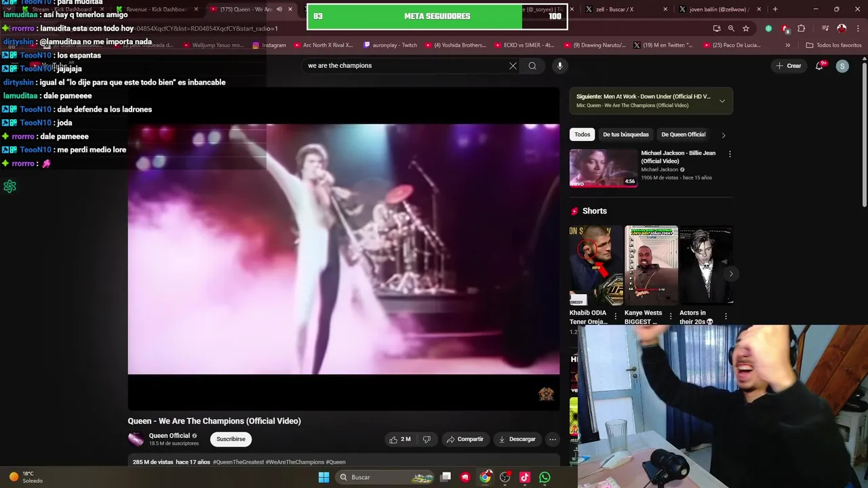
Task: Open the 'Todos los favoritos' bookmarks folder
Action: (833, 45)
